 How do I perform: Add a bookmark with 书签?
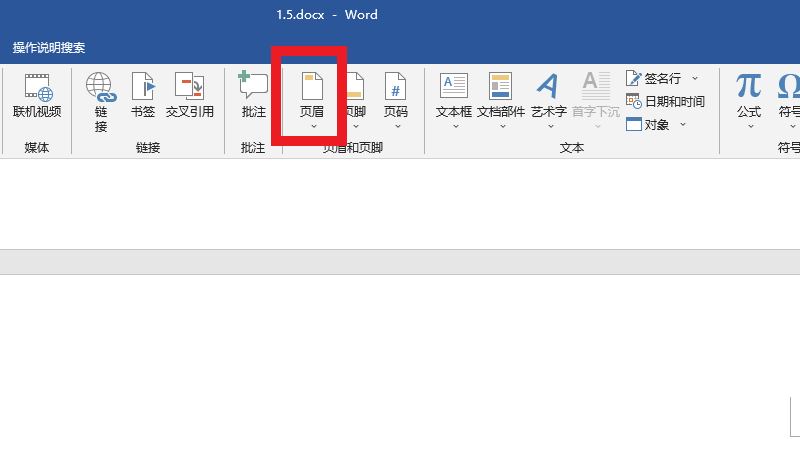pyautogui.click(x=143, y=96)
